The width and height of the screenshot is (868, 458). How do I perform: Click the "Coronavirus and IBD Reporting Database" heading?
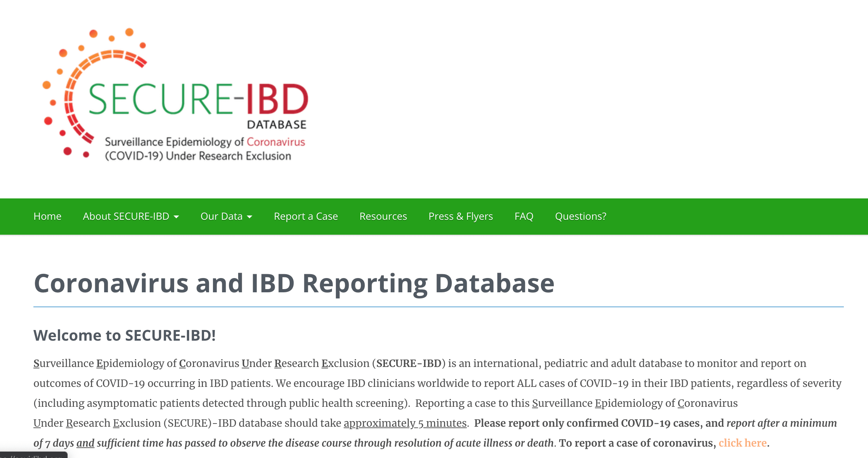[294, 283]
